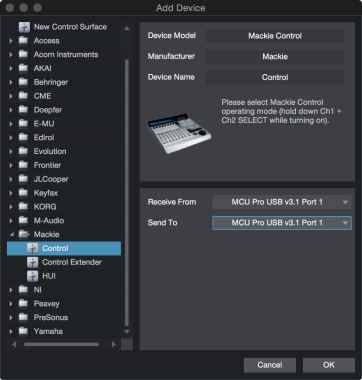Click the Behringer folder icon
362x380 pixels.
[x=23, y=82]
